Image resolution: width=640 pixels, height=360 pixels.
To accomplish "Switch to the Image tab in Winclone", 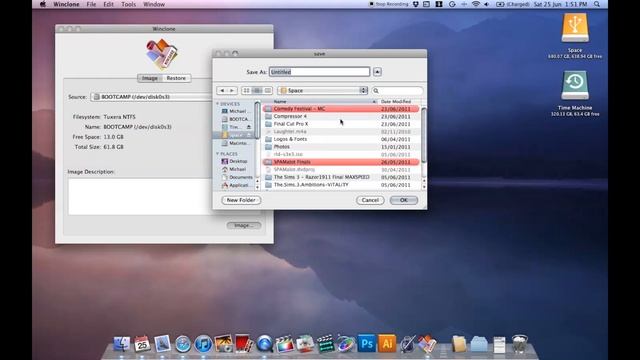I will coord(150,78).
